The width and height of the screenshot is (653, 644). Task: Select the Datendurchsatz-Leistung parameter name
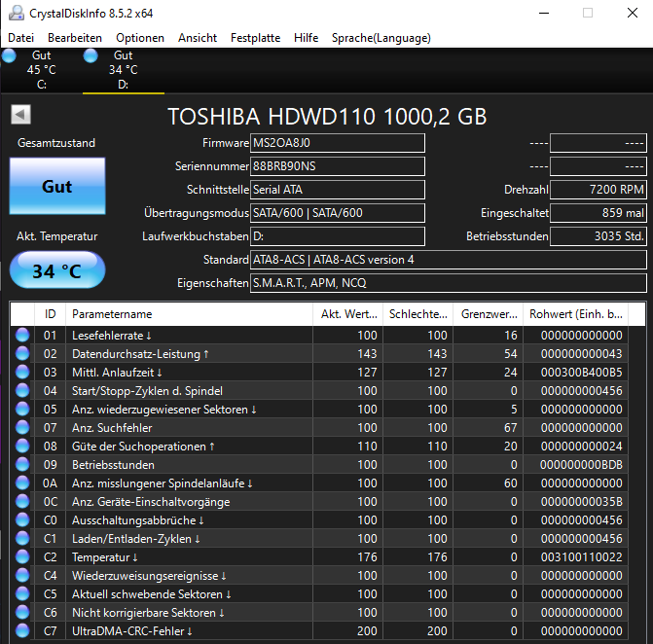click(x=140, y=354)
